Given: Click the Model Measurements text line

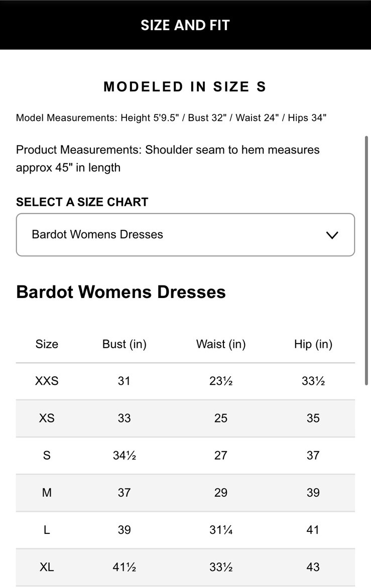Looking at the screenshot, I should pyautogui.click(x=171, y=117).
